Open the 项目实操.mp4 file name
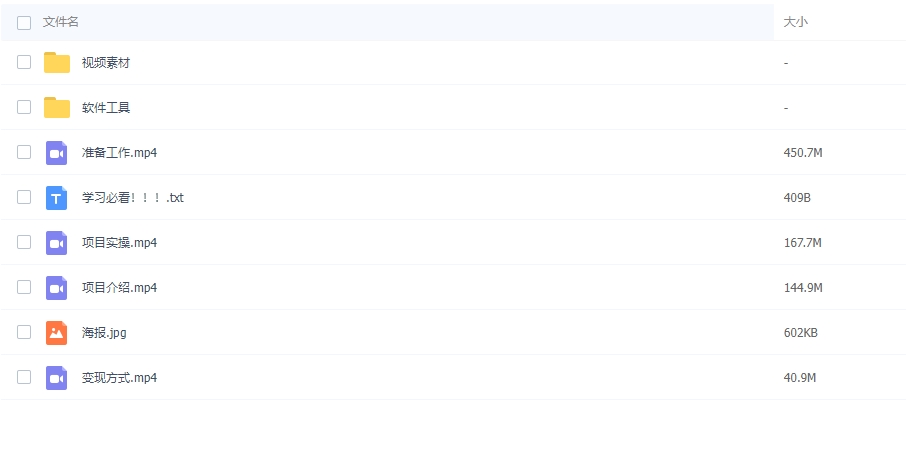Viewport: 906px width, 458px height. [119, 243]
